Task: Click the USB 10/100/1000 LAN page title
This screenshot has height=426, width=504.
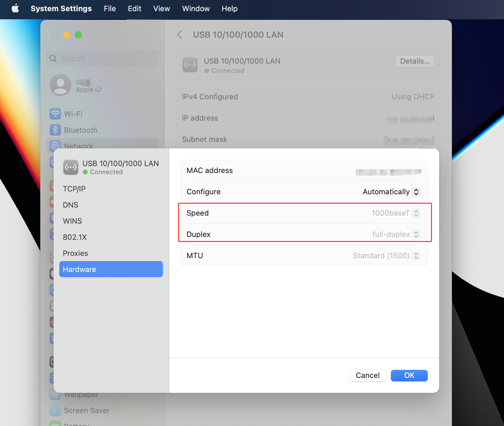Action: [x=238, y=35]
